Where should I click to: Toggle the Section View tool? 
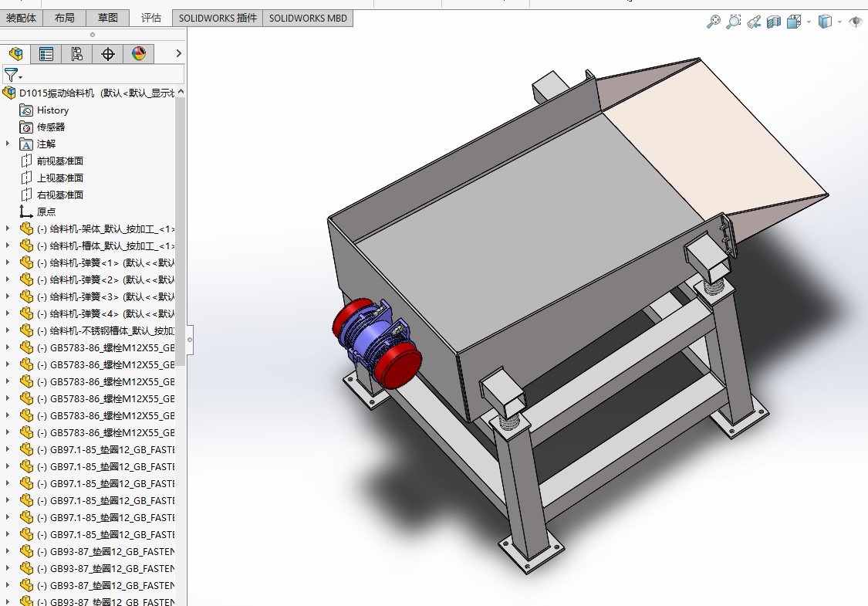point(774,22)
